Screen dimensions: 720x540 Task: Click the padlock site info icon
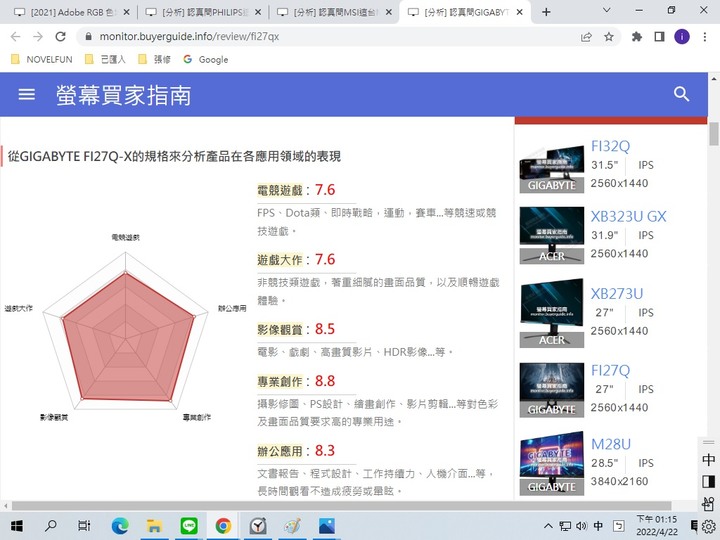tap(89, 36)
